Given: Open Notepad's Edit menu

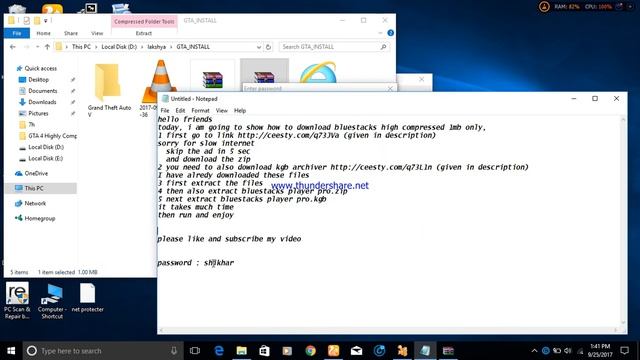Looking at the screenshot, I should (180, 111).
